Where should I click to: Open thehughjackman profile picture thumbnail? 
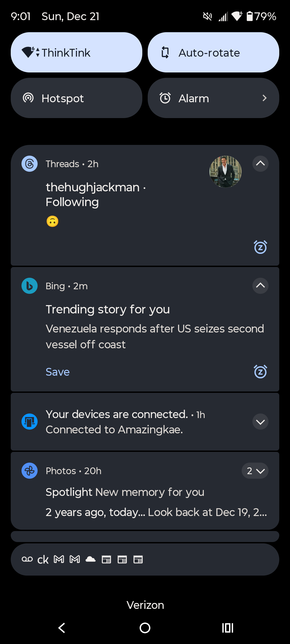(x=225, y=171)
